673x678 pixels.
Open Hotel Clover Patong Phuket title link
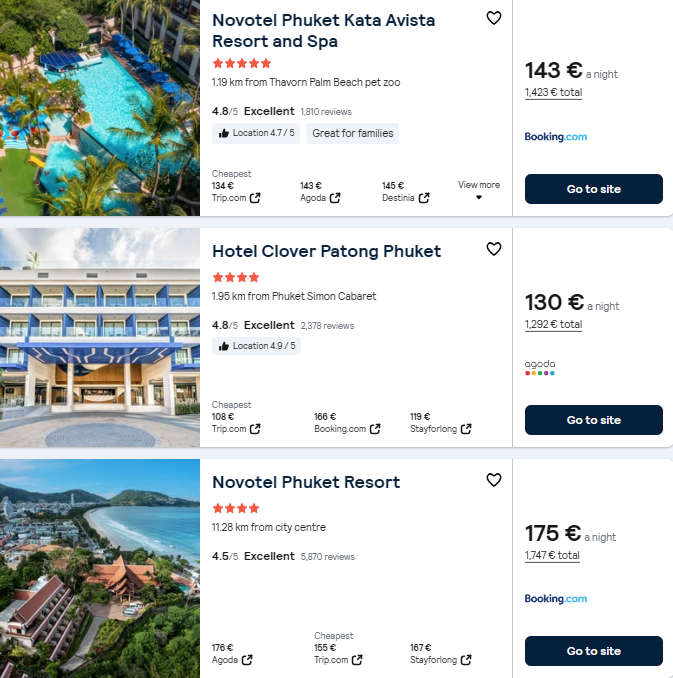(x=326, y=251)
